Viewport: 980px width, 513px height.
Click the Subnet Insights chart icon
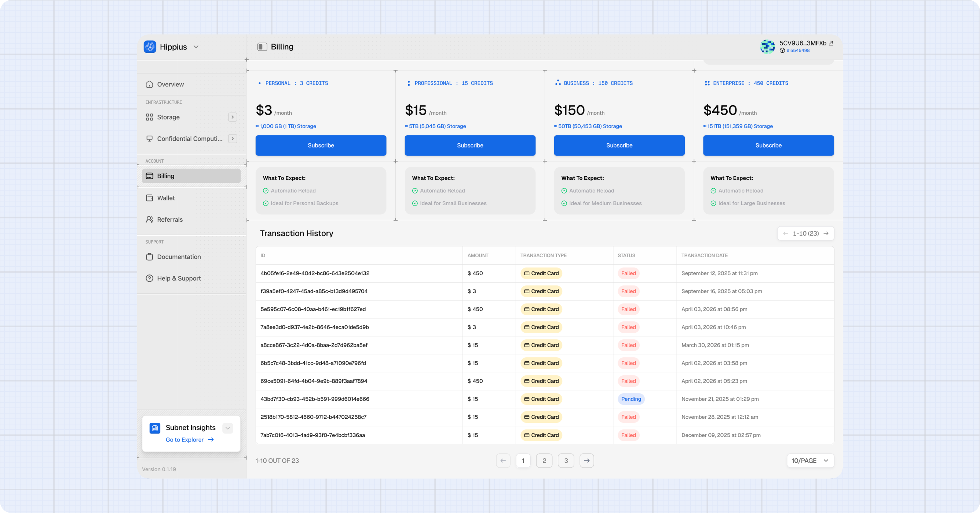coord(155,428)
